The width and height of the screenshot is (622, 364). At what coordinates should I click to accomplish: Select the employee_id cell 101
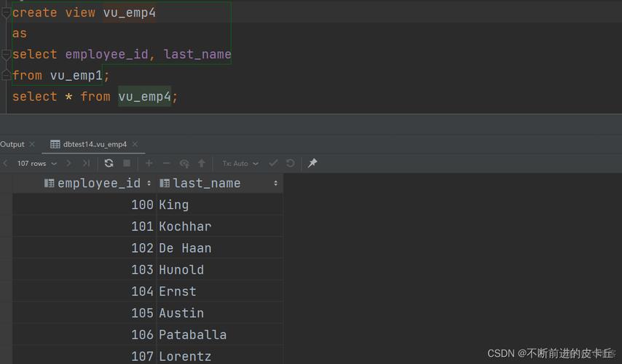click(84, 226)
